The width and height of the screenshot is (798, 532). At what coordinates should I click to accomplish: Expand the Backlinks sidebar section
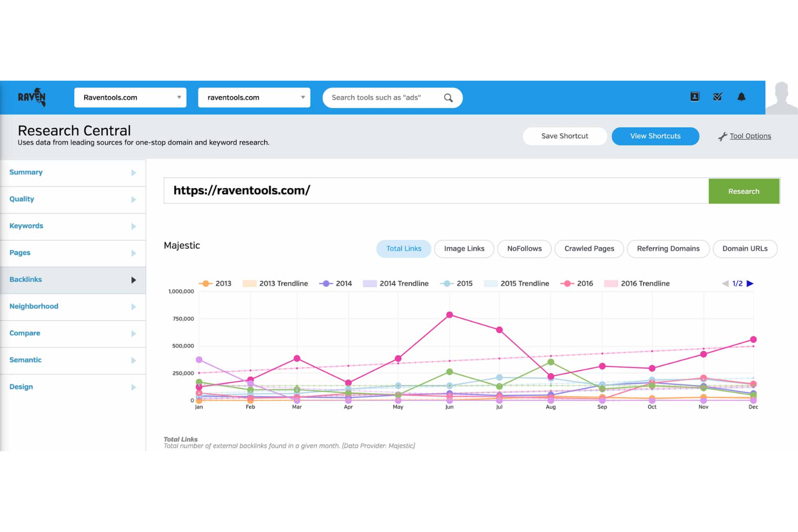(73, 279)
